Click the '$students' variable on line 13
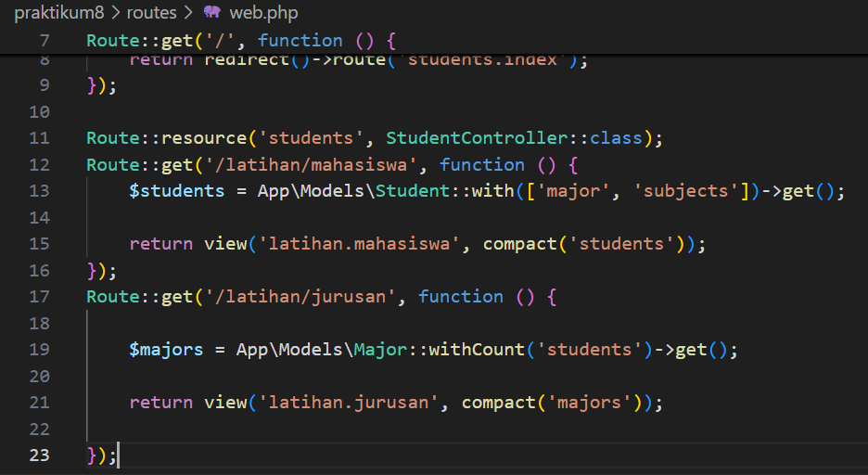The height and width of the screenshot is (475, 868). tap(176, 191)
